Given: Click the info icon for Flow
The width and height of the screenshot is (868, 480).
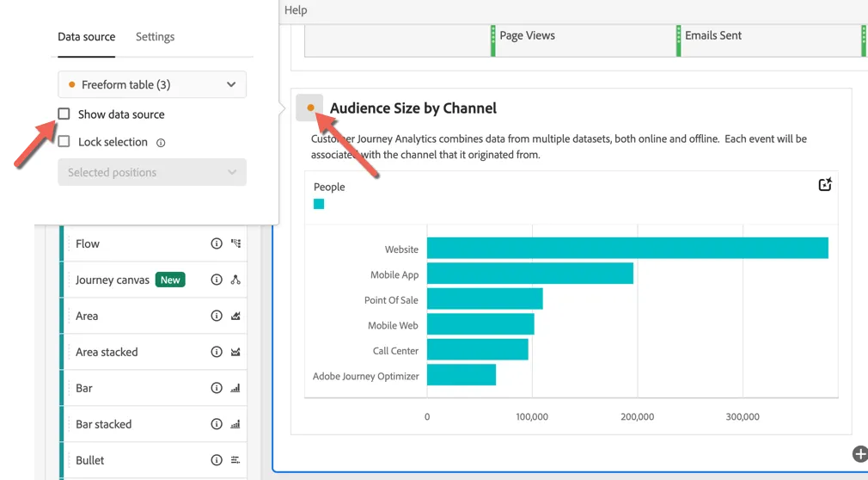Looking at the screenshot, I should click(217, 243).
